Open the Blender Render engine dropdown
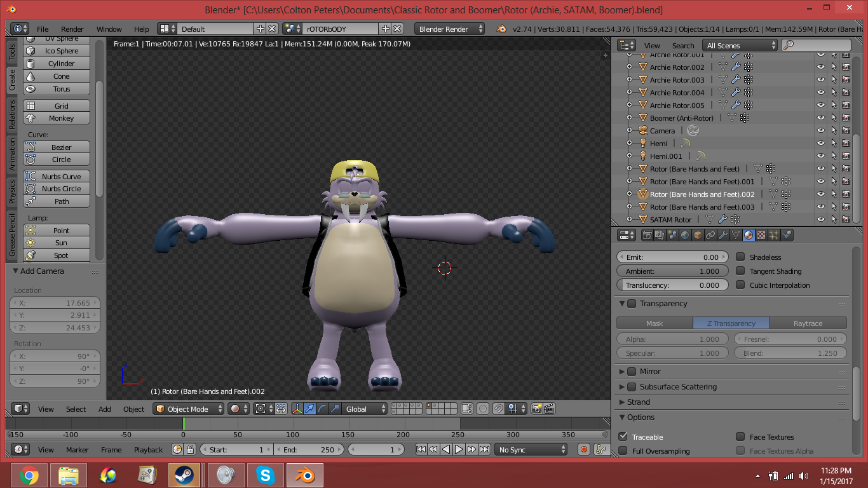 449,29
